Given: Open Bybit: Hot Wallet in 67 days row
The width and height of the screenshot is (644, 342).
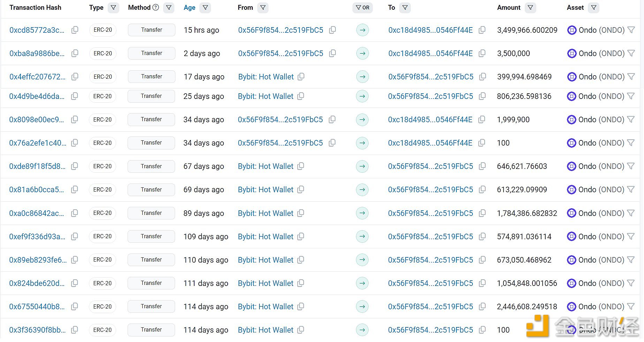Looking at the screenshot, I should tap(266, 166).
